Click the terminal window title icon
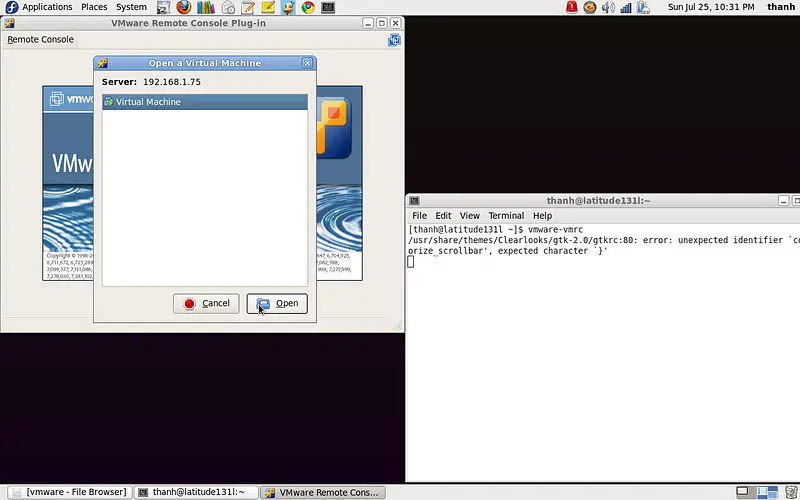 coord(414,201)
